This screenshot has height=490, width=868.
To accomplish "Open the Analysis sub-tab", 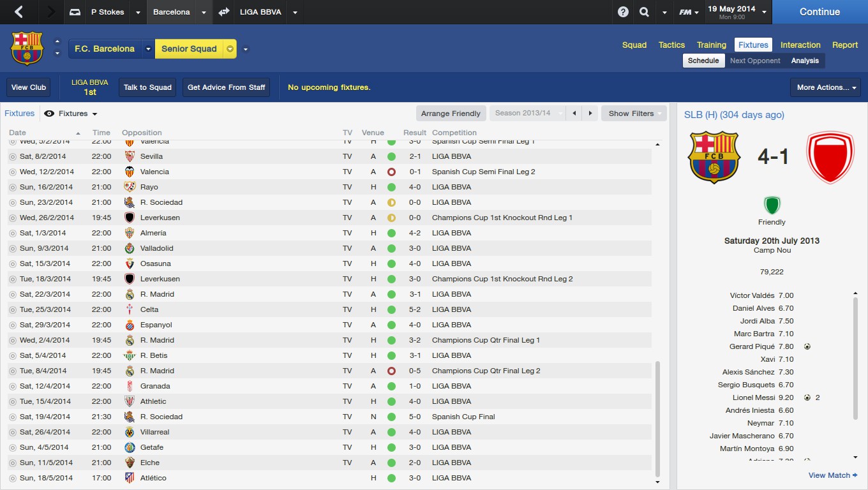I will pos(804,61).
